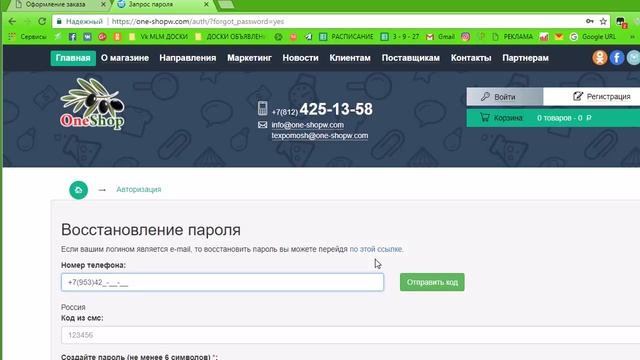
Task: Click the Надежный secure lock indicator
Action: click(80, 21)
